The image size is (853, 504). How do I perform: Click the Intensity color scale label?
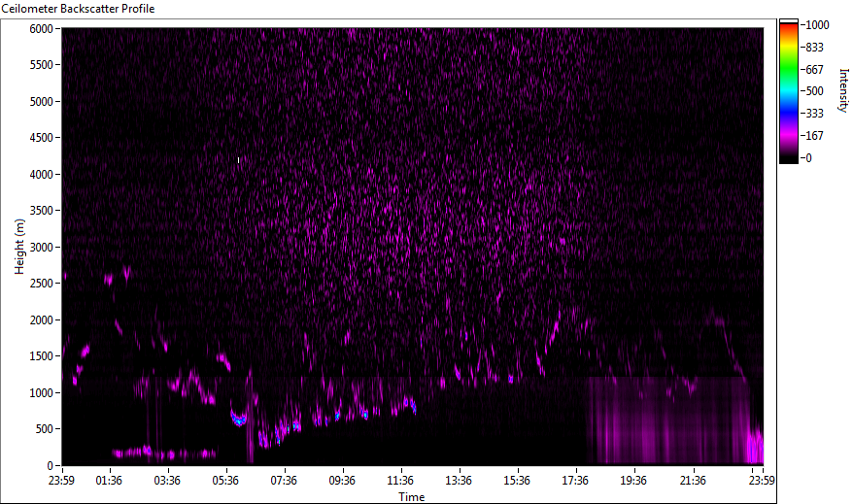843,90
